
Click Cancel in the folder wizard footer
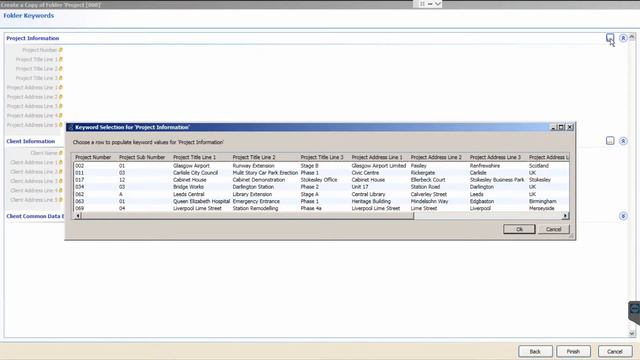coord(615,351)
